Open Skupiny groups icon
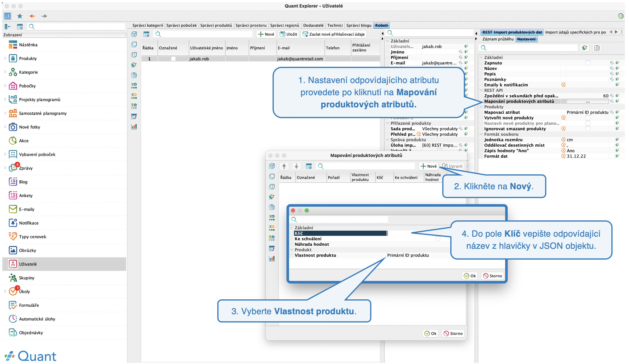 click(13, 278)
